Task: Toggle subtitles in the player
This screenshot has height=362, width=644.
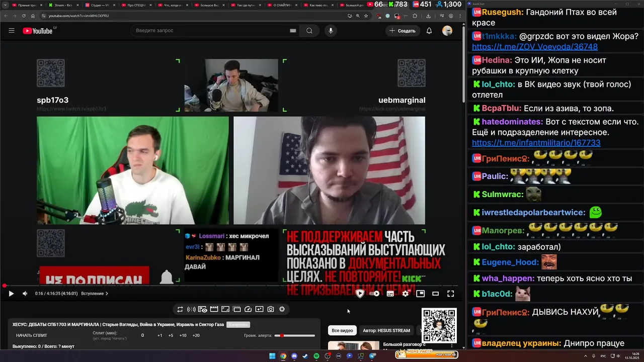Action: [390, 294]
